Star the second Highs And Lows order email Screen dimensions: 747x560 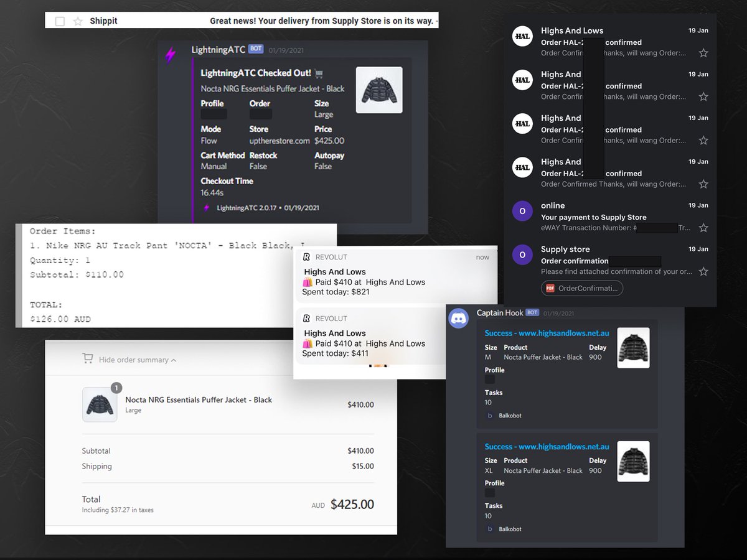tap(703, 97)
